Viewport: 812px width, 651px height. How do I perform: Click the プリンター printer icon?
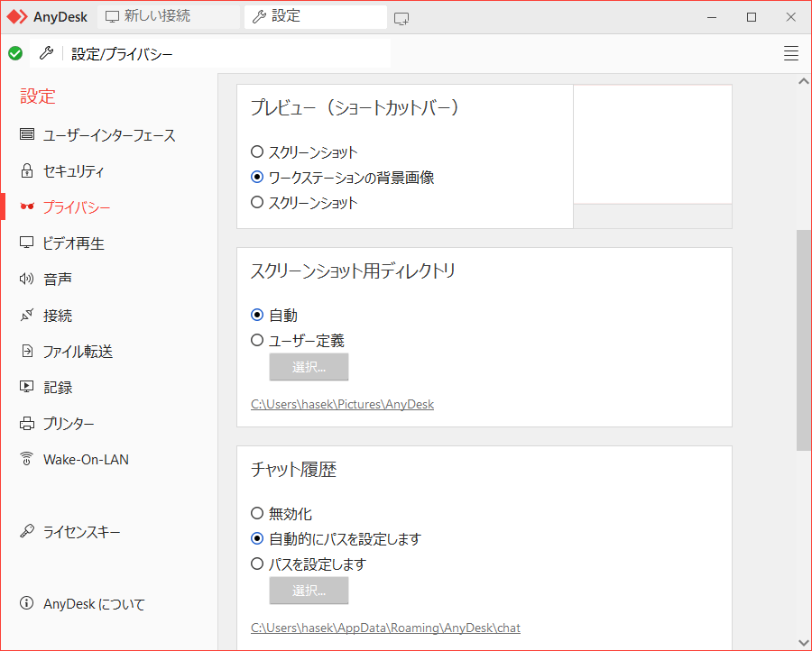[27, 423]
